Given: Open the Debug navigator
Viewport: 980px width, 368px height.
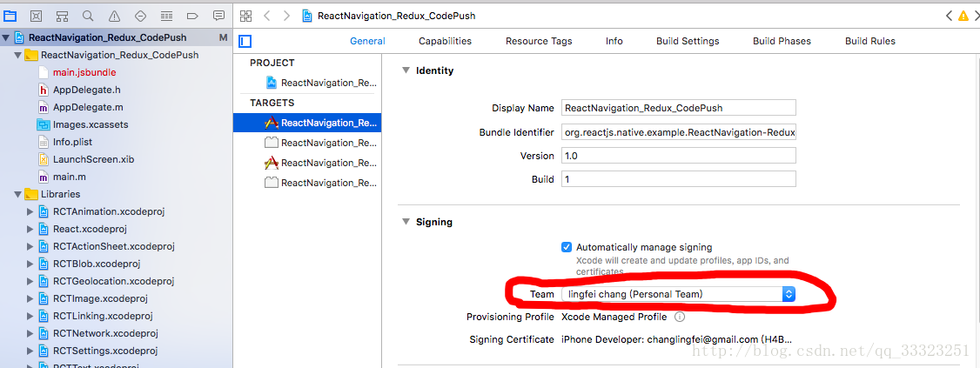Looking at the screenshot, I should coord(166,16).
